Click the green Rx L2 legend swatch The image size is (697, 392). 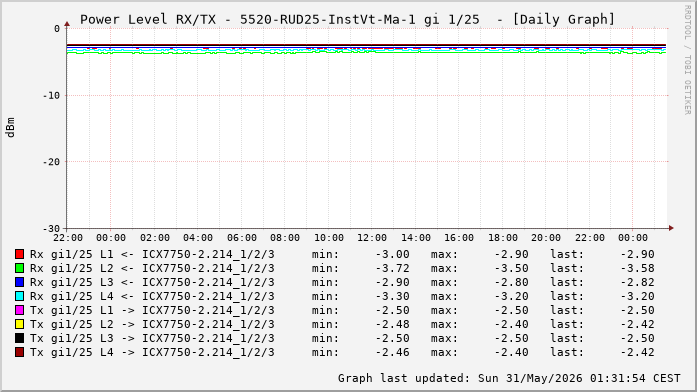(19, 268)
